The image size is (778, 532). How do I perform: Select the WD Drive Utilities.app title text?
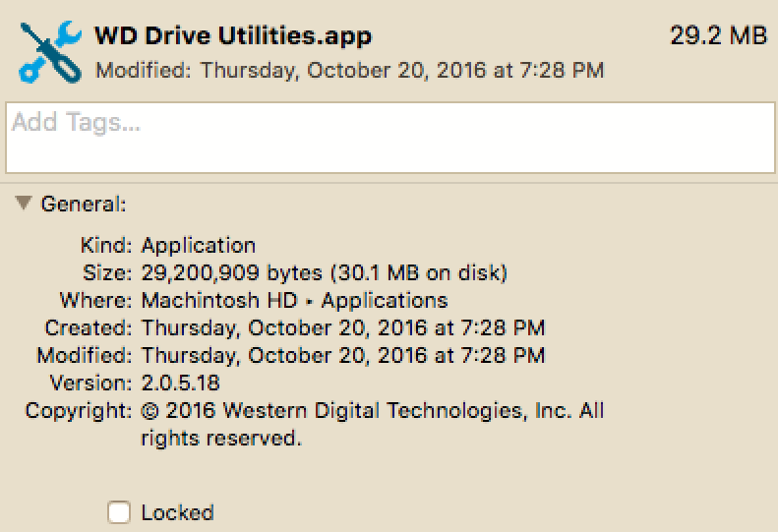coord(233,36)
